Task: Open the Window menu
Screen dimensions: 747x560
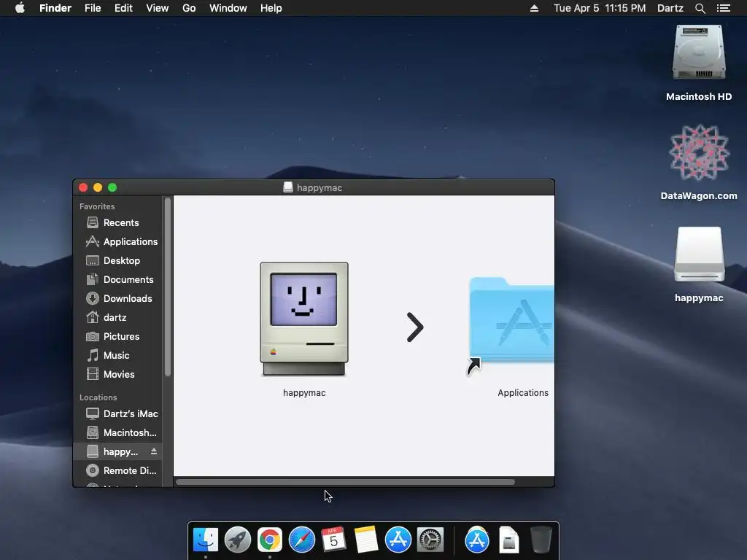Action: 228,8
